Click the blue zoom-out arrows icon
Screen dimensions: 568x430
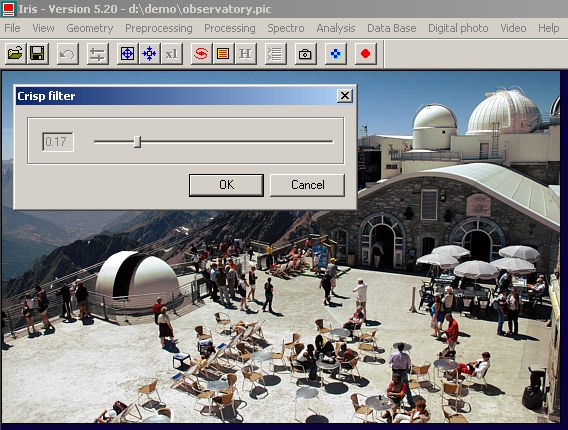(149, 54)
